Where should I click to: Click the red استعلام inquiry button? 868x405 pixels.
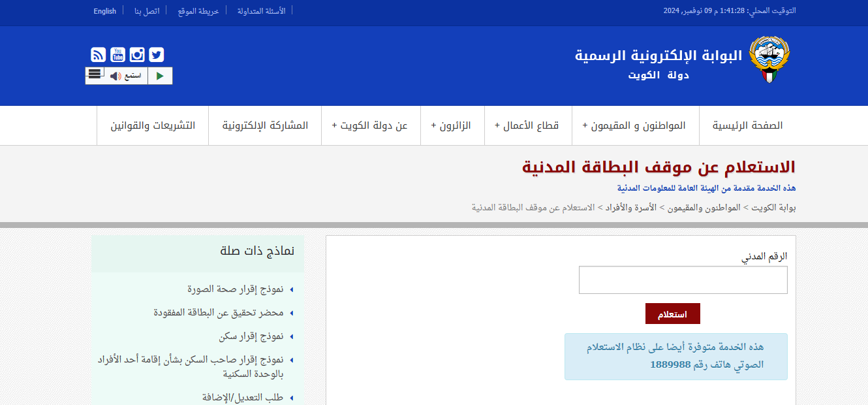point(672,314)
